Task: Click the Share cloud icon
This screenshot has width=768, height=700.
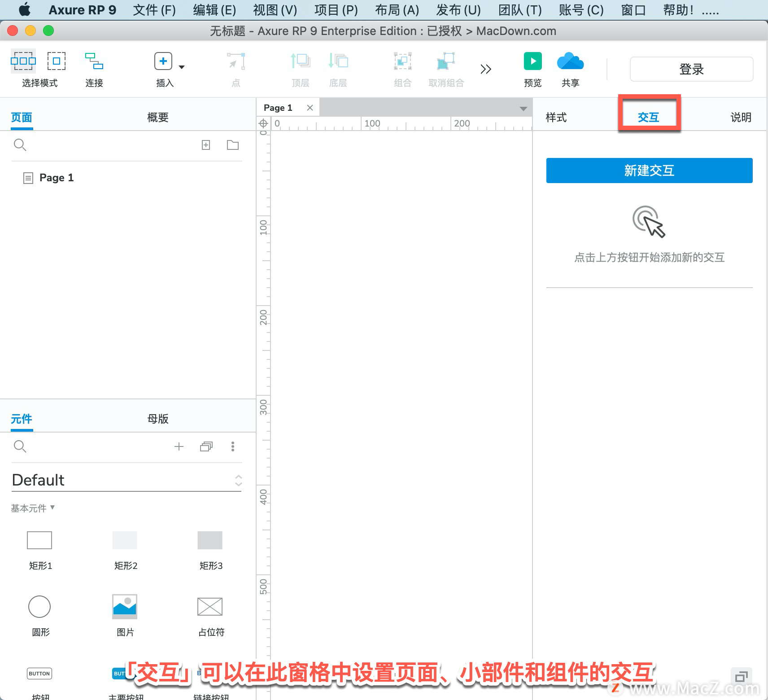Action: pyautogui.click(x=570, y=61)
